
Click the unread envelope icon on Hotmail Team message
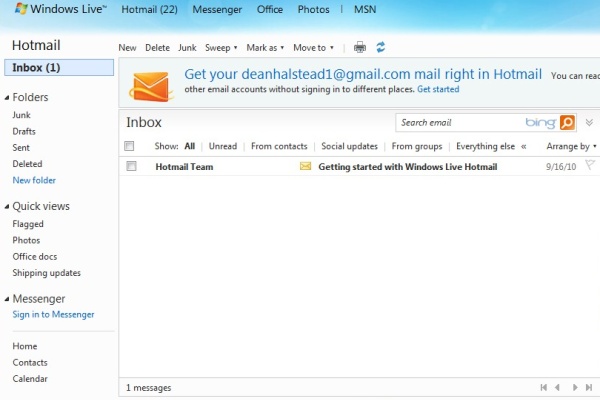coord(305,166)
